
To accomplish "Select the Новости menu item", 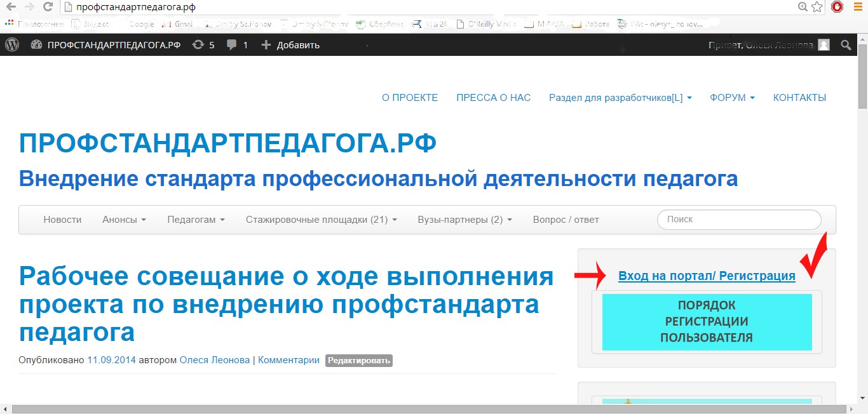I will 62,220.
